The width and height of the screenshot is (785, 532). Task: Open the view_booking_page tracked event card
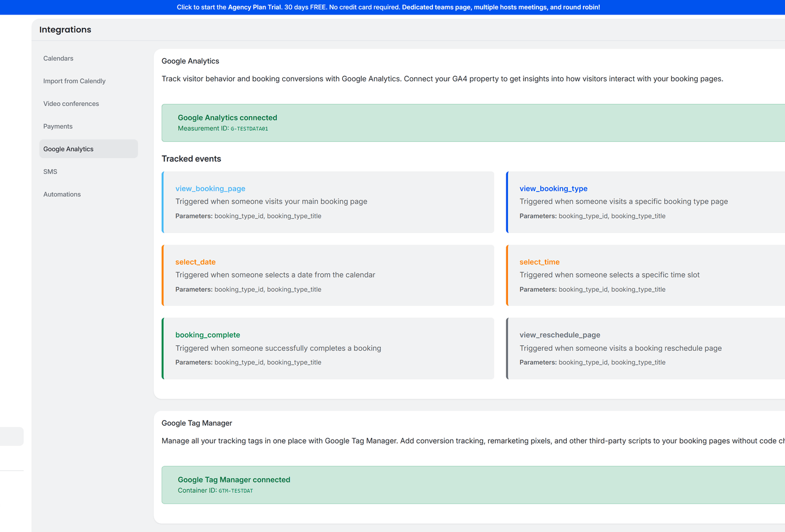pyautogui.click(x=328, y=202)
